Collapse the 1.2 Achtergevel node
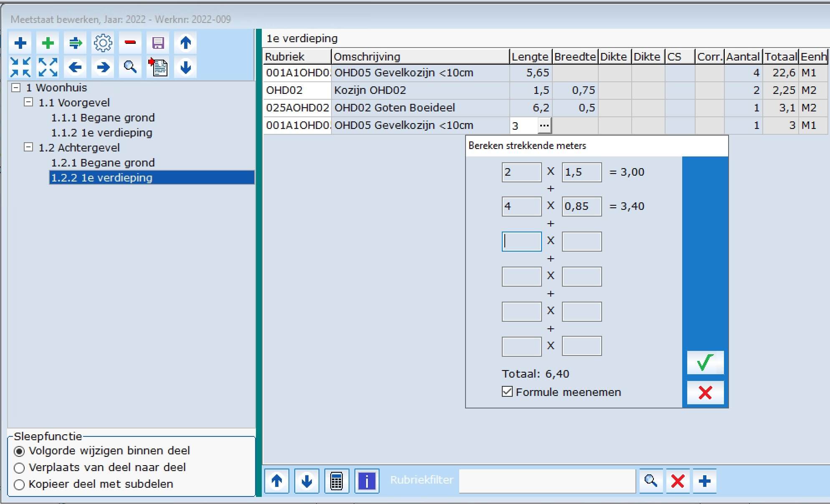Image resolution: width=830 pixels, height=504 pixels. 28,147
